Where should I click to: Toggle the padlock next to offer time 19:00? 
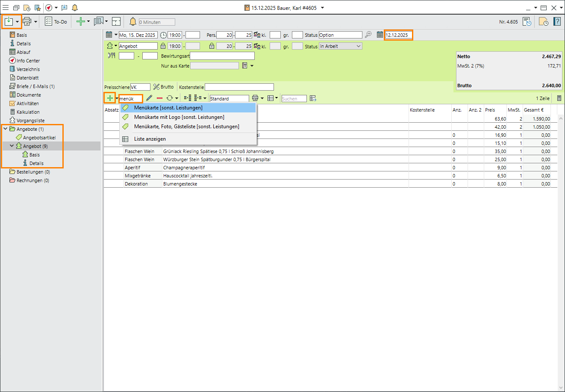tap(162, 46)
